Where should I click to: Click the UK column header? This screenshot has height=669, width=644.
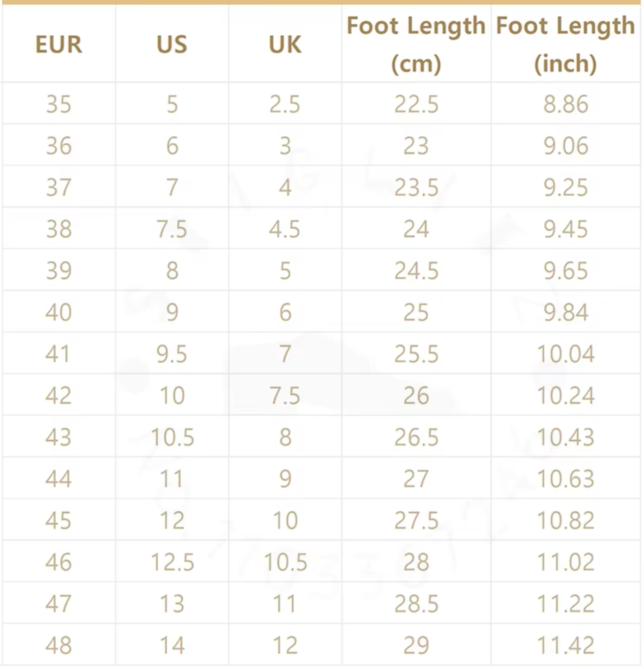click(x=285, y=45)
